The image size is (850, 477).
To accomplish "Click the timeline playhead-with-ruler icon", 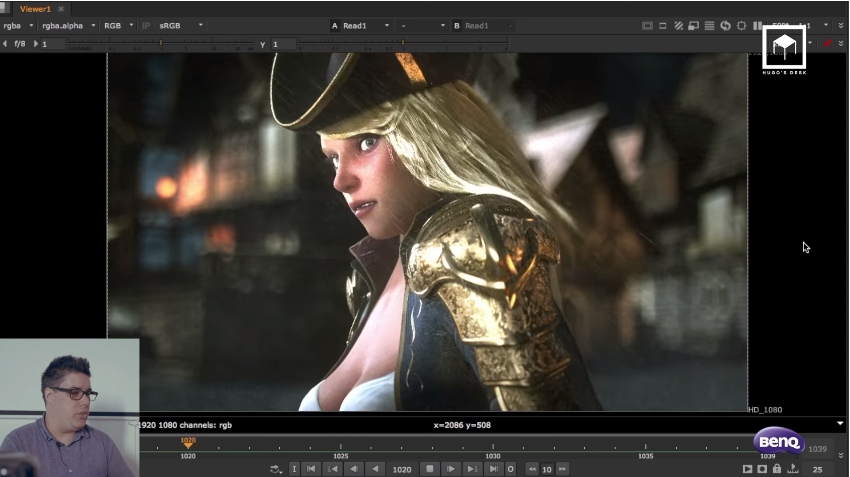I will pos(793,468).
